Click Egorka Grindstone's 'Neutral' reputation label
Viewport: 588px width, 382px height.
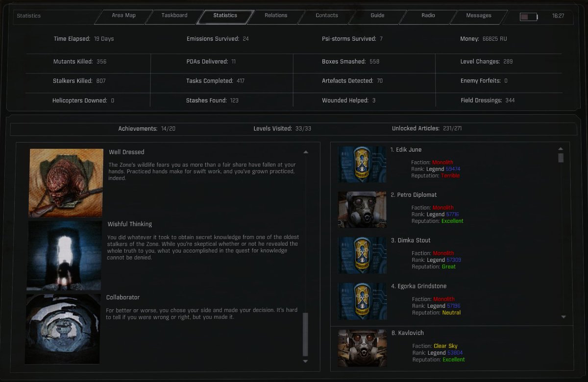coord(451,312)
